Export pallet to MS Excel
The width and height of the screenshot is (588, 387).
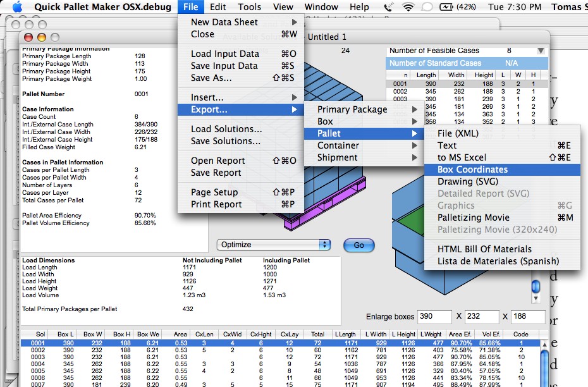point(502,157)
